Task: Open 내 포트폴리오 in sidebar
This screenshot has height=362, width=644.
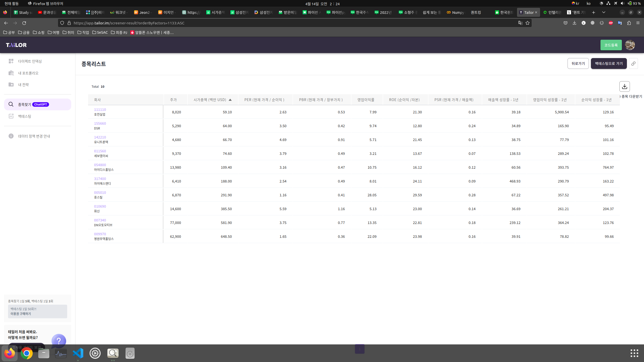Action: click(x=28, y=73)
